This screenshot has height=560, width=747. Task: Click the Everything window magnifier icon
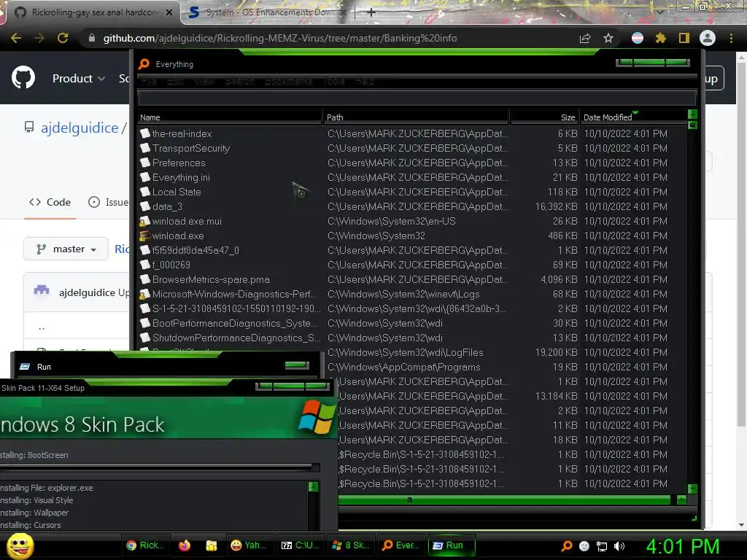(x=144, y=64)
